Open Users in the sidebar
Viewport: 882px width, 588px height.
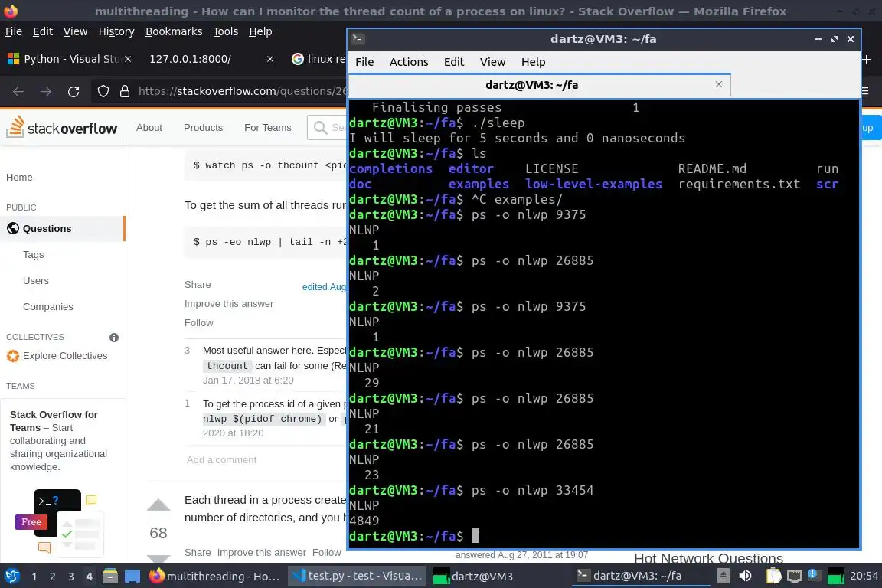35,280
